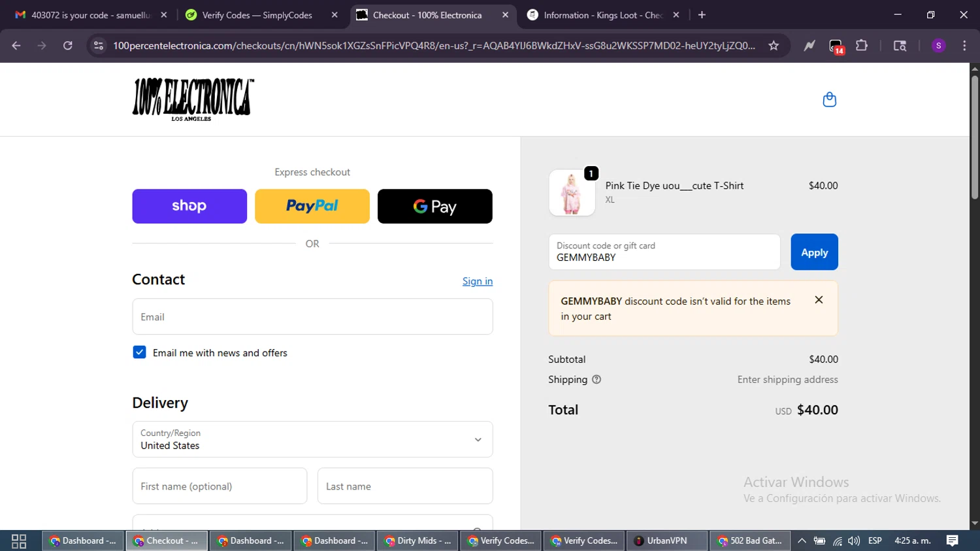Open the volume speaker tray icon
The height and width of the screenshot is (551, 980).
[x=854, y=541]
